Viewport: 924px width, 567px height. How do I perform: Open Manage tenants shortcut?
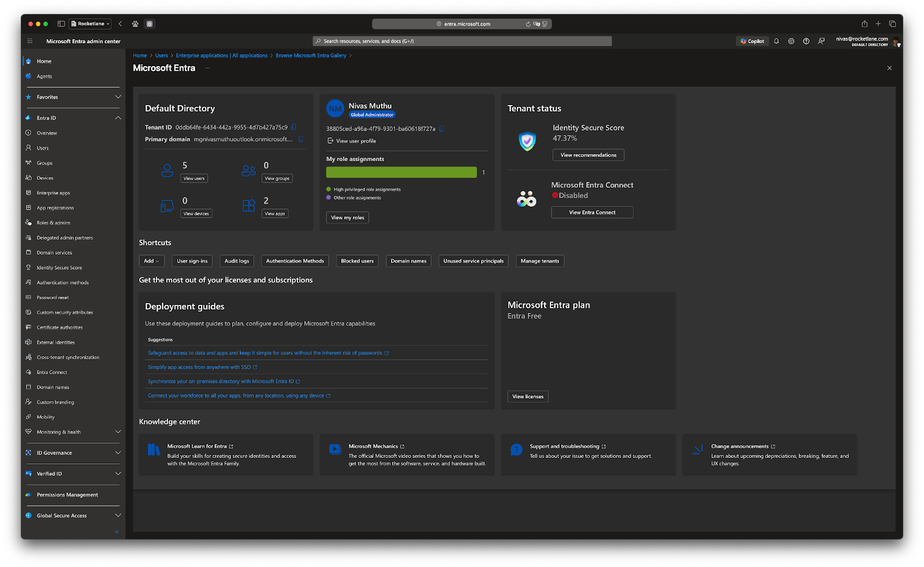pyautogui.click(x=540, y=261)
